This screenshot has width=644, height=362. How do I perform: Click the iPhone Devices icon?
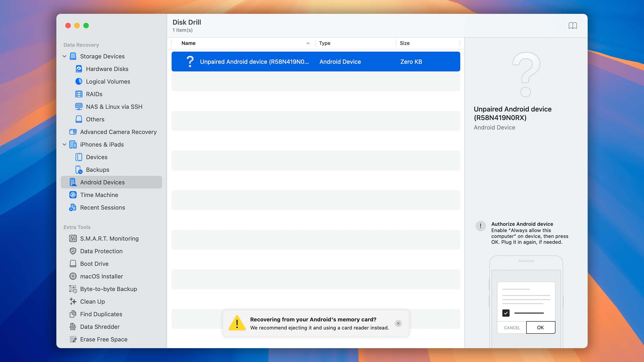click(79, 157)
